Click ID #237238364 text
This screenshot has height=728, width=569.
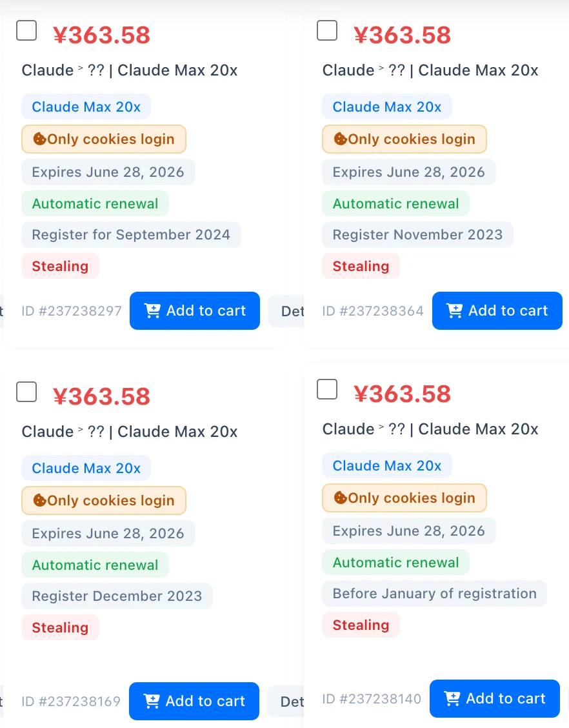(373, 311)
